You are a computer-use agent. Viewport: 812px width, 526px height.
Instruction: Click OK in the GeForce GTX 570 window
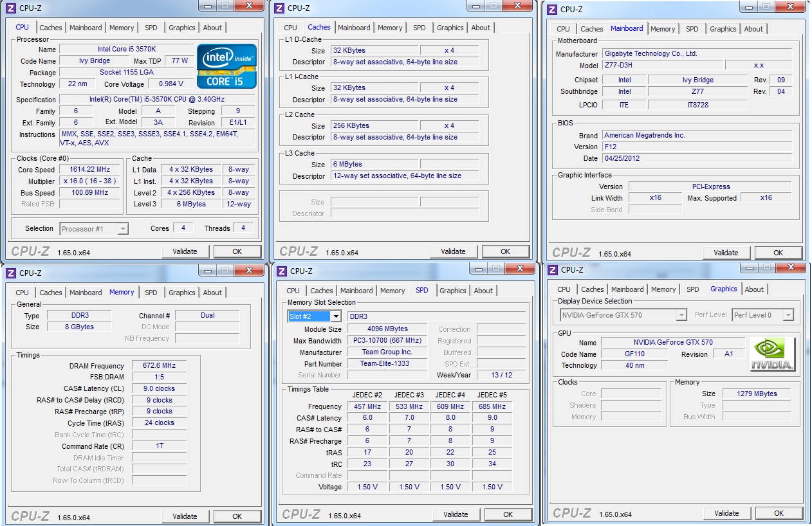pyautogui.click(x=779, y=513)
